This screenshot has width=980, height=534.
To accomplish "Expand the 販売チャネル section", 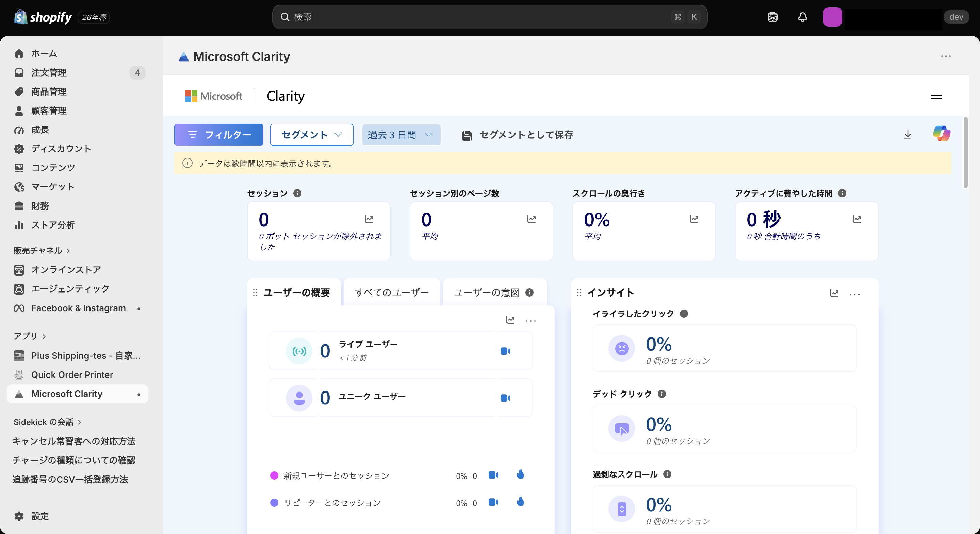I will pos(42,251).
